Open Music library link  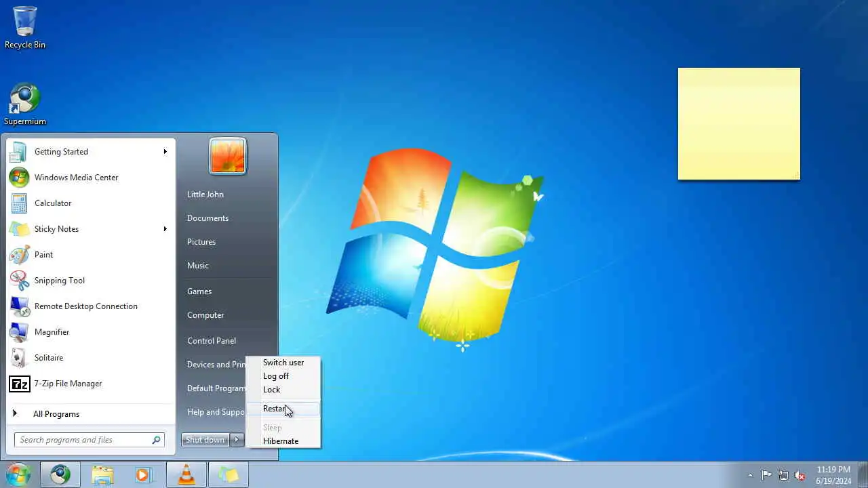(227, 266)
